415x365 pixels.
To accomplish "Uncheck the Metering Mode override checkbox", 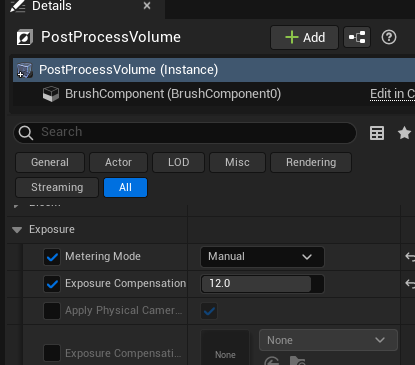I will (52, 257).
